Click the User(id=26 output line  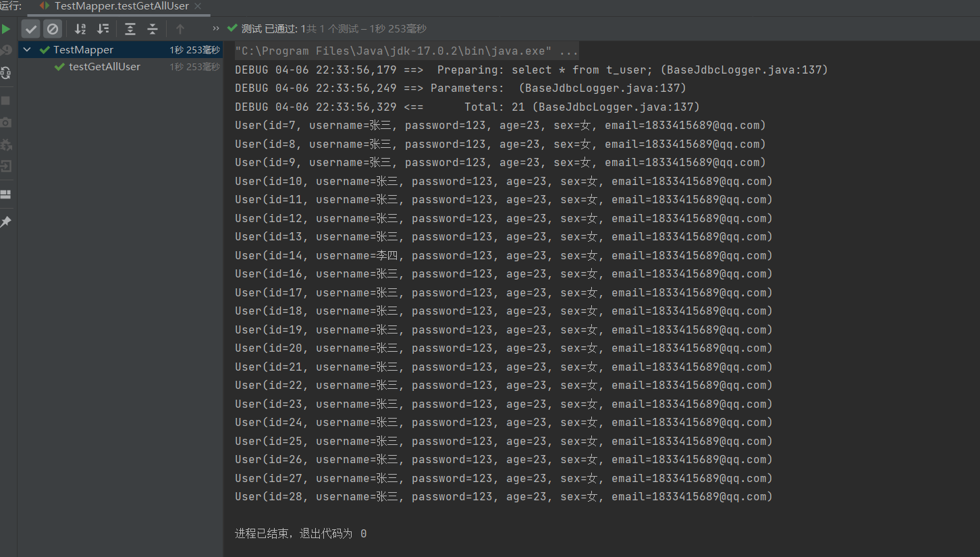504,460
